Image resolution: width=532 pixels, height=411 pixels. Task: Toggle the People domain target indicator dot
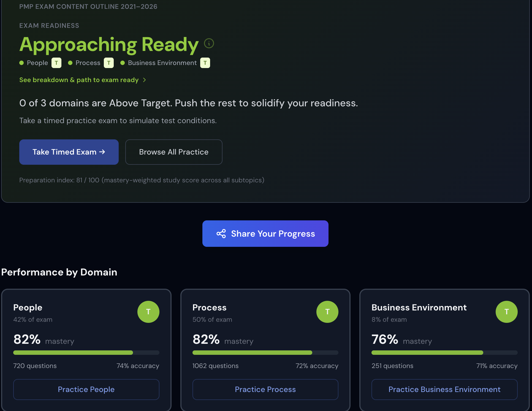[x=21, y=63]
